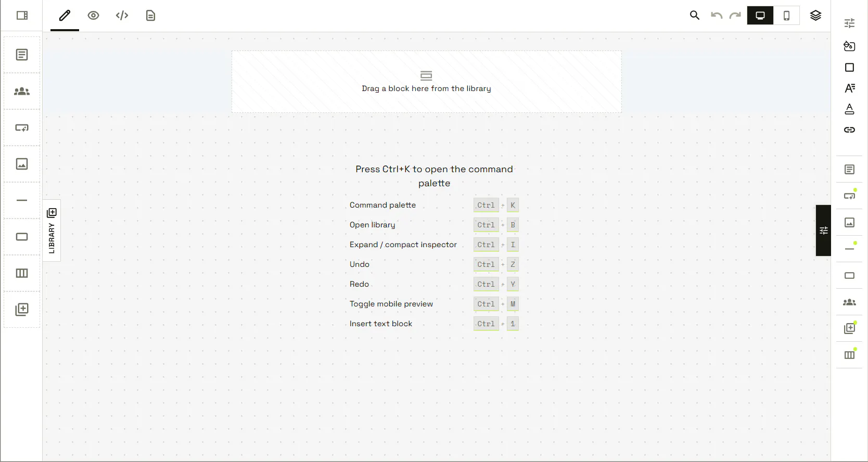
Task: Click the 'Undo' shortcut label
Action: [x=360, y=264]
